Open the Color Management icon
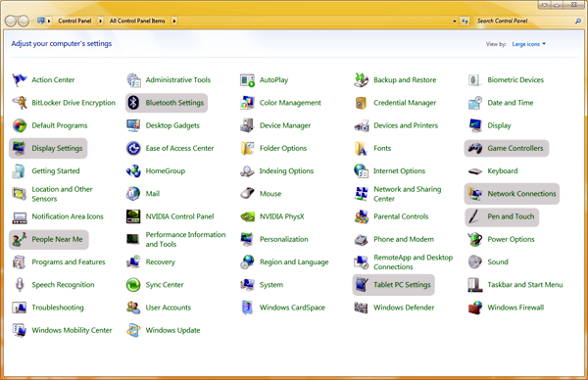This screenshot has width=588, height=380. [247, 103]
